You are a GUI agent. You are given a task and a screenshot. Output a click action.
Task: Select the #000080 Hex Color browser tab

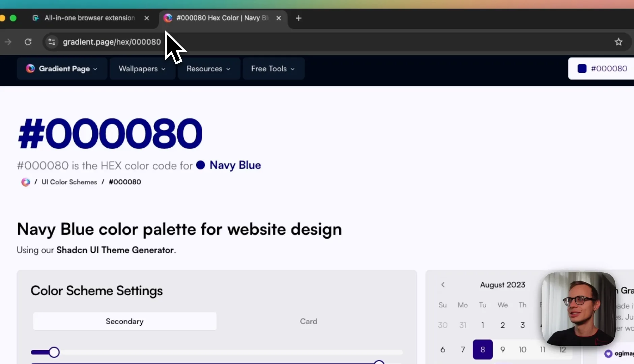(223, 18)
